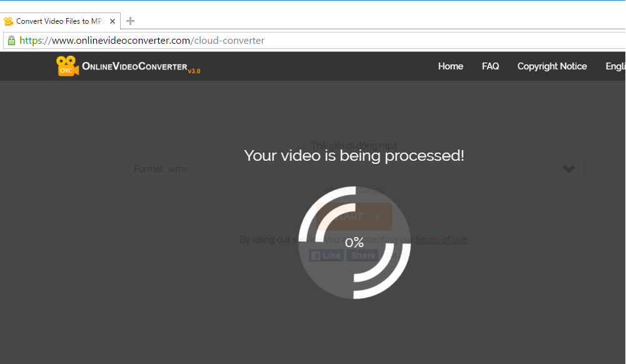Click the START conversion button
The image size is (626, 364).
point(354,217)
